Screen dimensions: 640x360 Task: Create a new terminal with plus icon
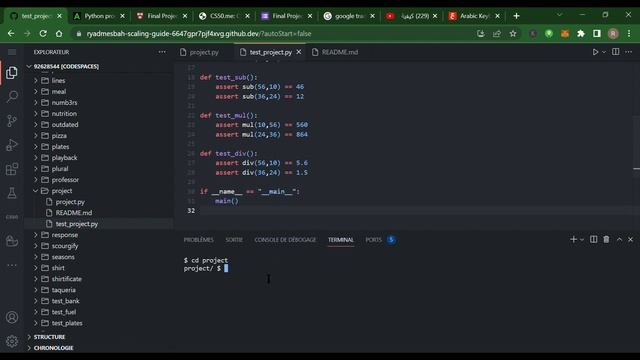[x=573, y=240]
